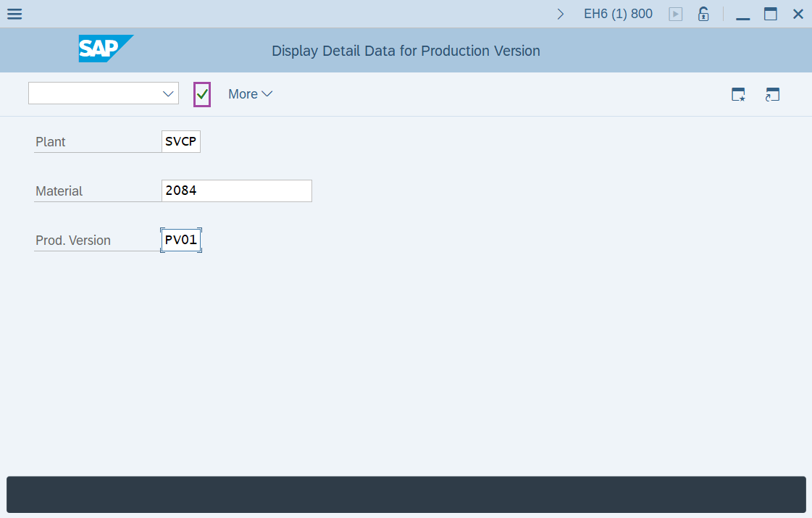Close the SAP window
Screen dimensions: 812x518
pos(798,14)
